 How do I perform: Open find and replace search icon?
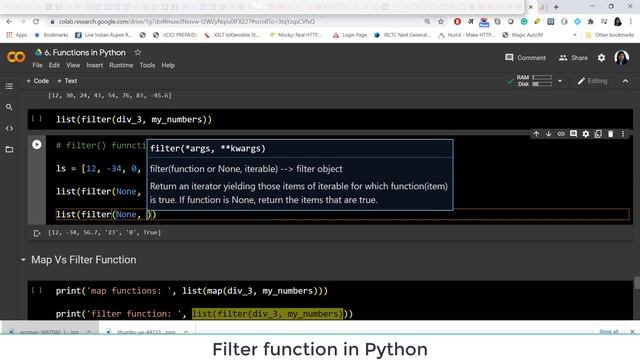[9, 107]
